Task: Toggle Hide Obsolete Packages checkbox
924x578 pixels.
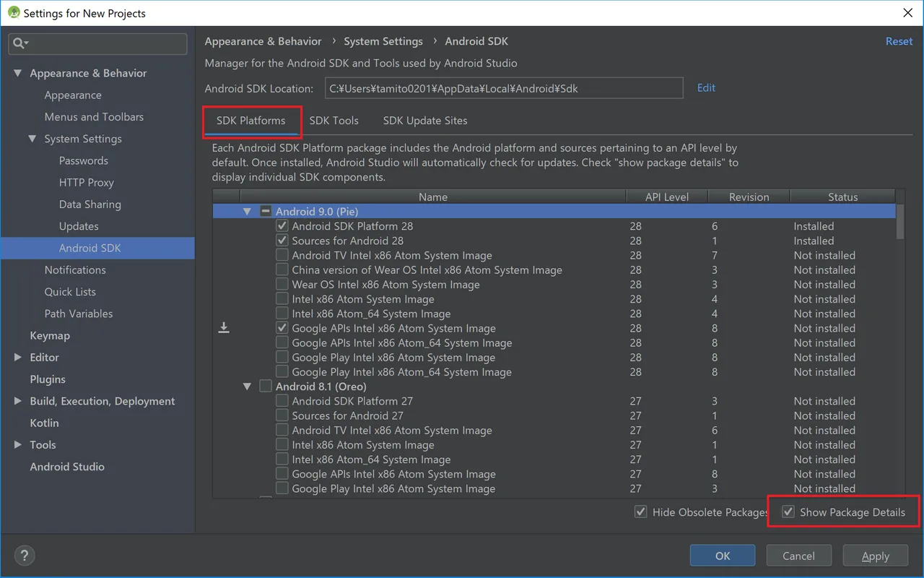Action: pyautogui.click(x=640, y=512)
